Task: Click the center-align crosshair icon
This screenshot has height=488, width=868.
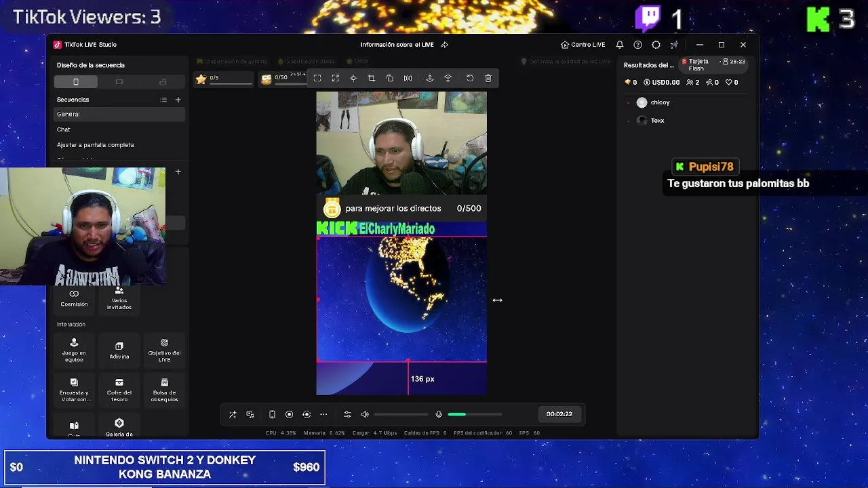Action: click(353, 79)
